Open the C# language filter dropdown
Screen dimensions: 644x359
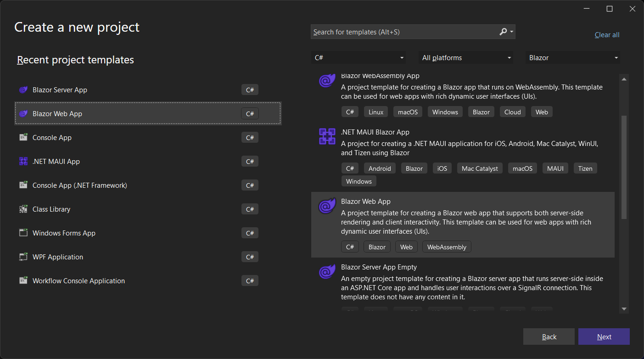click(x=358, y=58)
